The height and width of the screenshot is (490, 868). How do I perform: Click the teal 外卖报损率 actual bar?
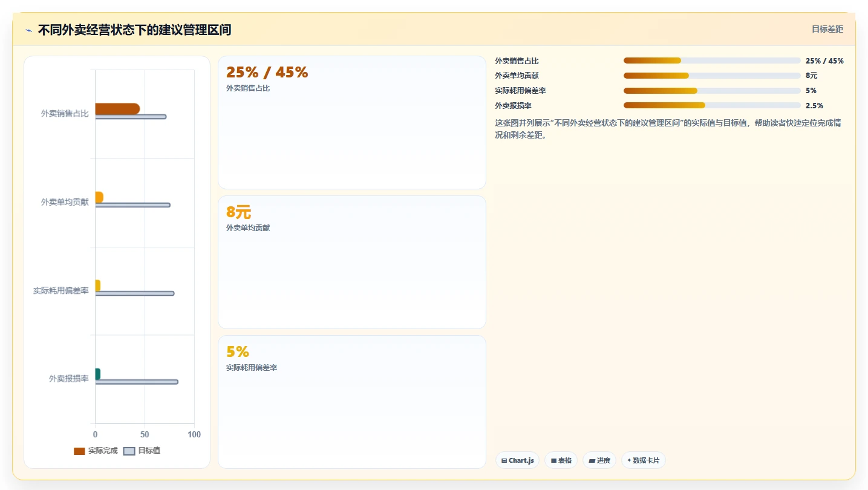pyautogui.click(x=97, y=374)
